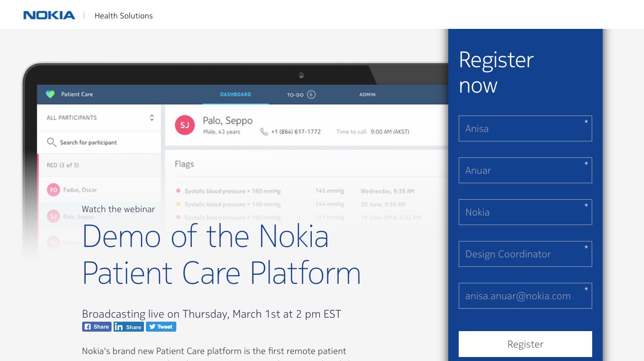Click the phone icon beside the number
The width and height of the screenshot is (644, 361).
click(x=264, y=132)
